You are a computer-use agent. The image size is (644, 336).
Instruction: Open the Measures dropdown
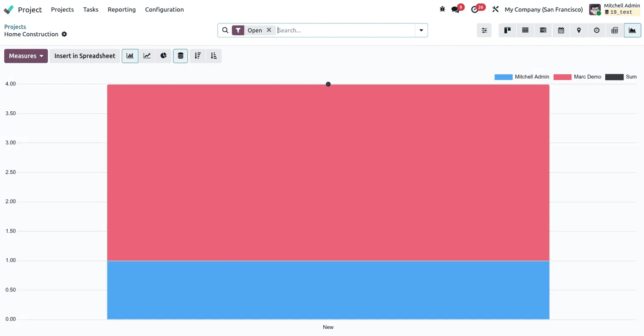pyautogui.click(x=26, y=56)
